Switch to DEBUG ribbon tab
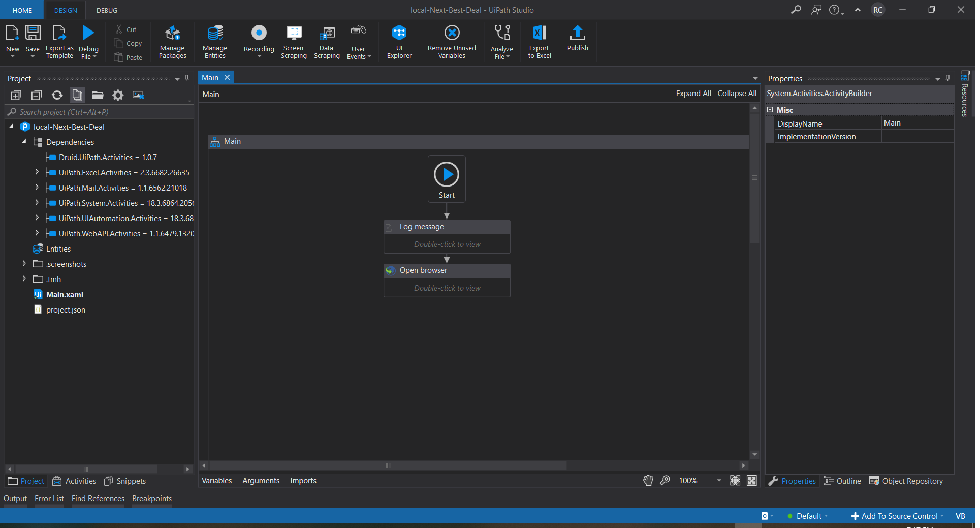980x528 pixels. (x=107, y=10)
